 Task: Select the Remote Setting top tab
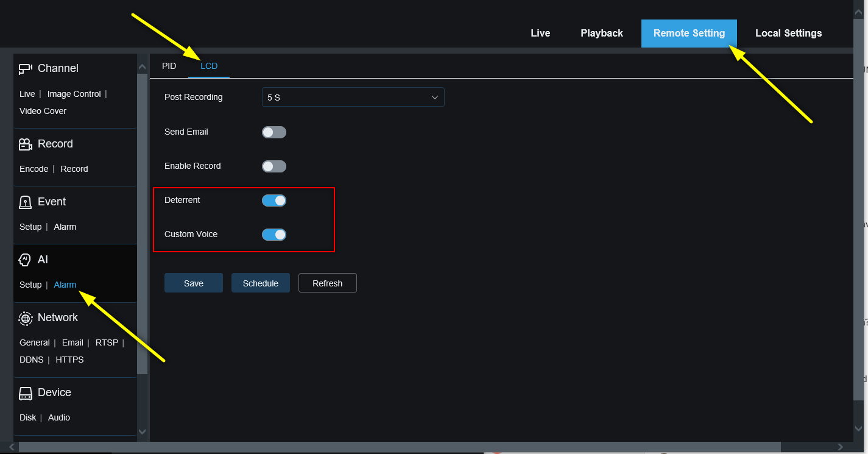pos(689,34)
